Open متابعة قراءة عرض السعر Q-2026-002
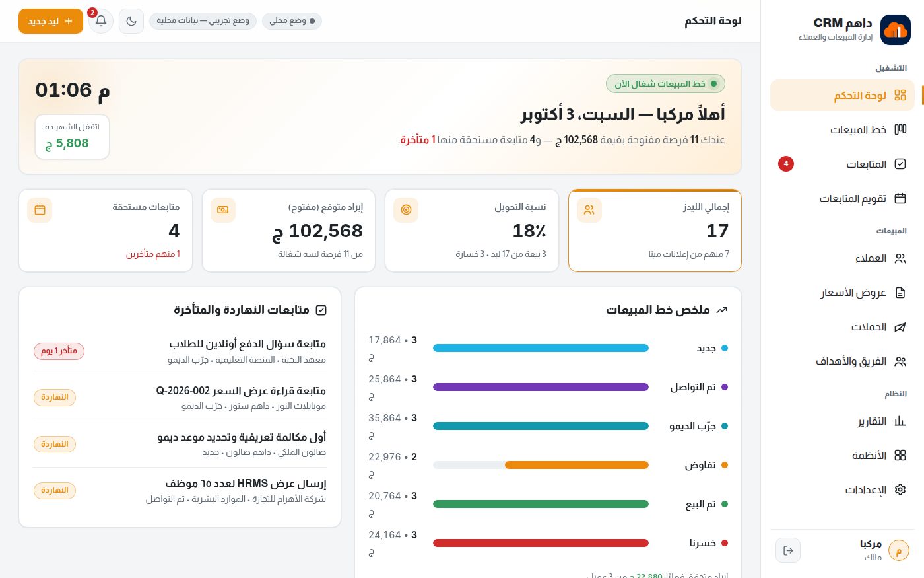The width and height of the screenshot is (924, 578). pos(180,398)
